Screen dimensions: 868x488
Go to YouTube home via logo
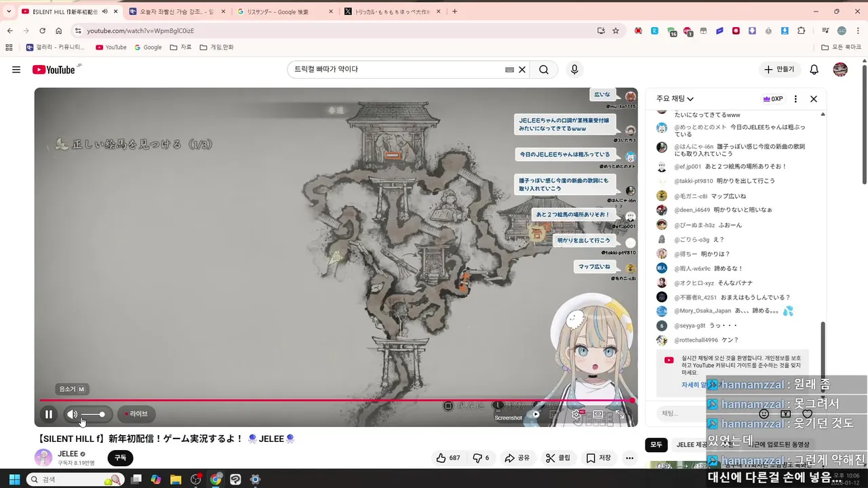pos(54,70)
